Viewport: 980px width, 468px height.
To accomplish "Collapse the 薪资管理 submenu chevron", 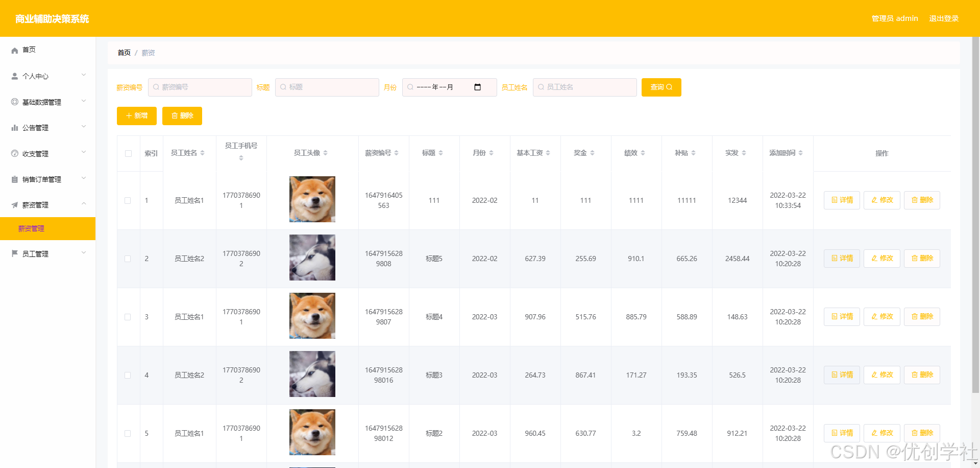I will [84, 204].
